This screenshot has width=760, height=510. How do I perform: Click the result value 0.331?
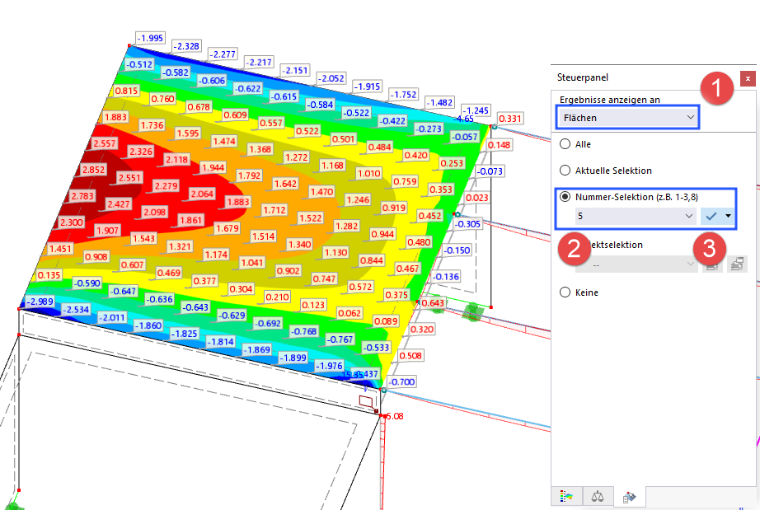coord(510,118)
